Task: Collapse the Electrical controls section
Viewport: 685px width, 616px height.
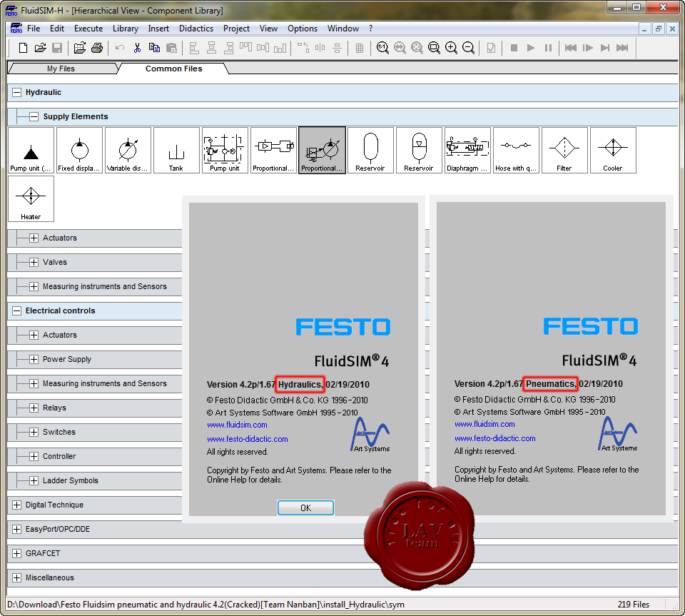Action: click(x=16, y=310)
